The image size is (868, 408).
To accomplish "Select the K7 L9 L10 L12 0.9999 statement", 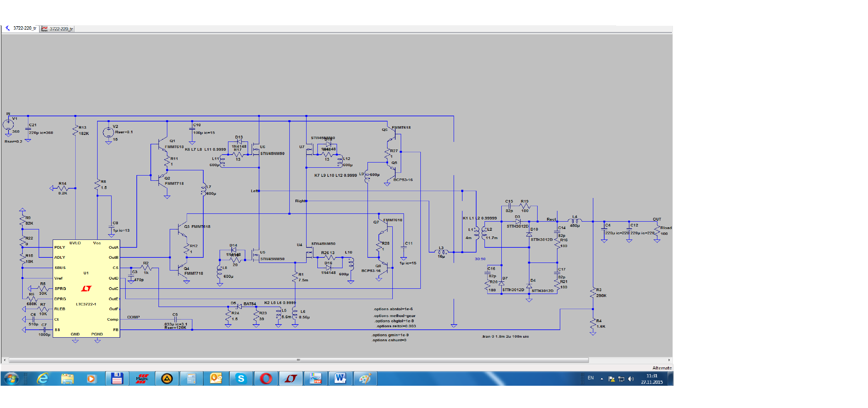I will click(336, 175).
